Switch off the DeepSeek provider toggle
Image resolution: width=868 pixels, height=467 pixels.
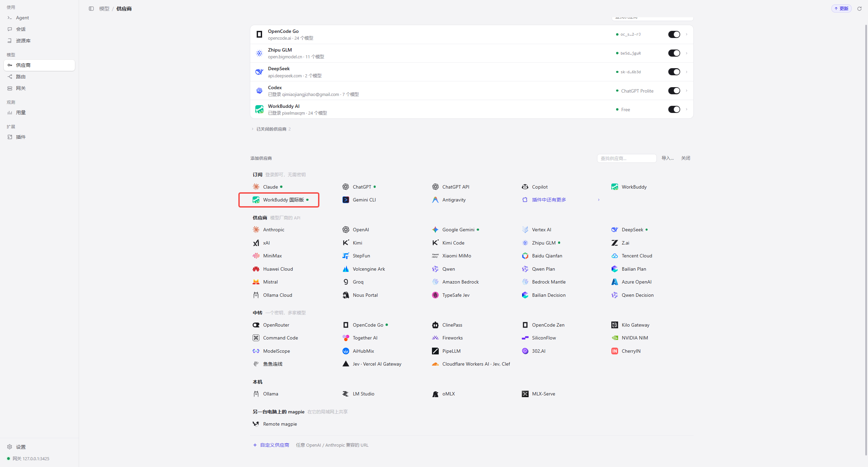(x=674, y=72)
